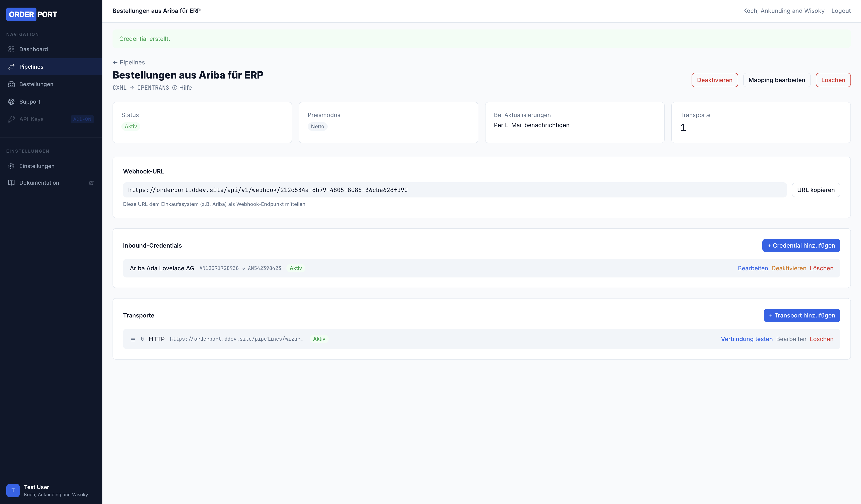This screenshot has height=504, width=861.
Task: Click the 'Credential erstellt.' notification
Action: 481,39
